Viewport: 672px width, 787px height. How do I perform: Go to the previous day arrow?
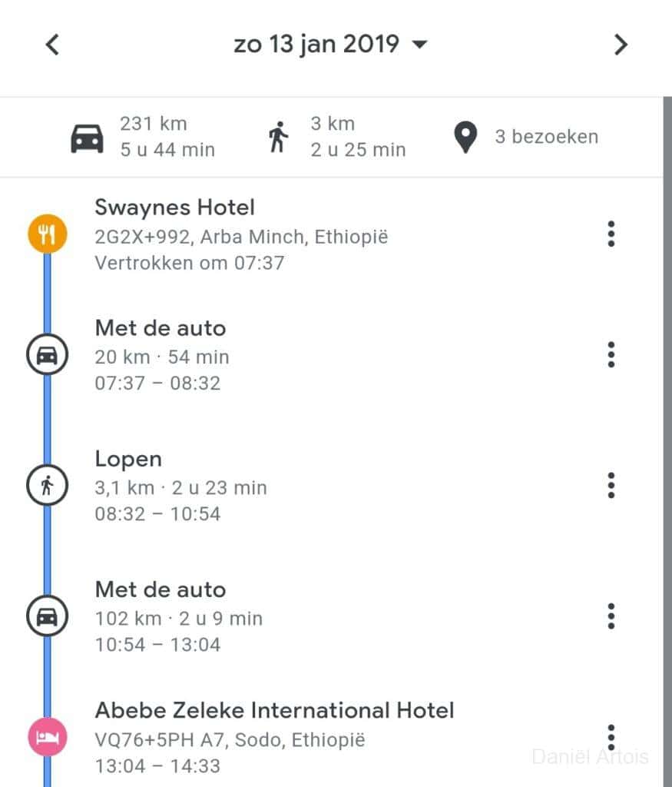(x=52, y=45)
